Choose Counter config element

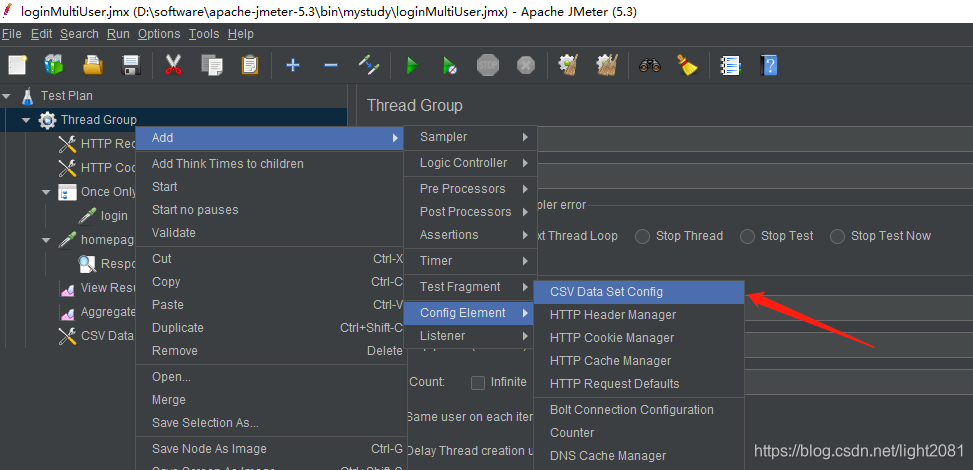click(x=639, y=433)
